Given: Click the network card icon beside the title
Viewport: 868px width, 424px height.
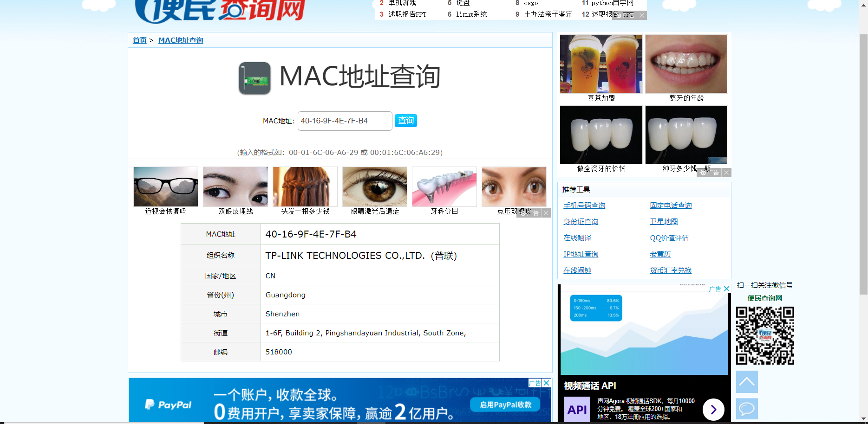Looking at the screenshot, I should point(255,78).
